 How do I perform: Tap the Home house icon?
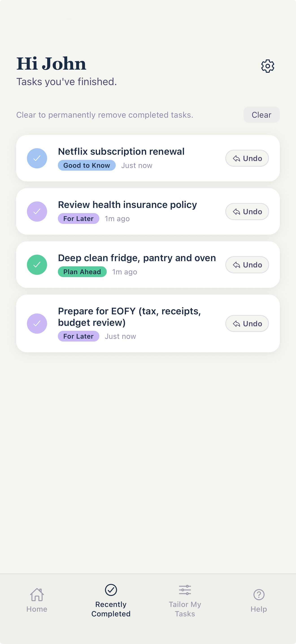click(x=37, y=594)
